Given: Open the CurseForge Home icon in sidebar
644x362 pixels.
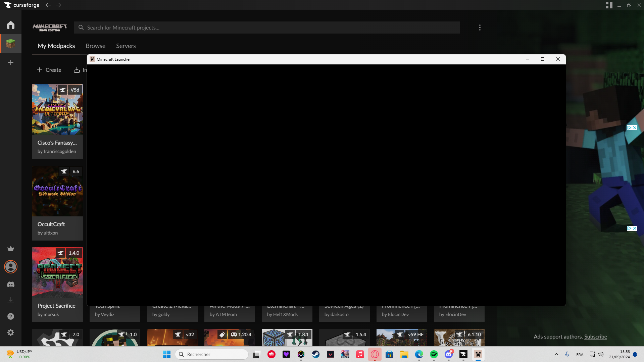Looking at the screenshot, I should (x=11, y=25).
